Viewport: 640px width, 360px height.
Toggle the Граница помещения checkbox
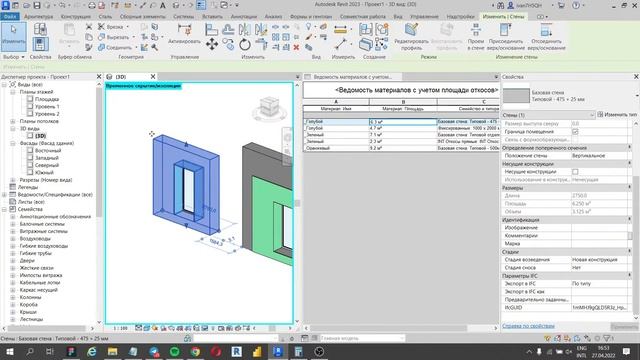[575, 132]
